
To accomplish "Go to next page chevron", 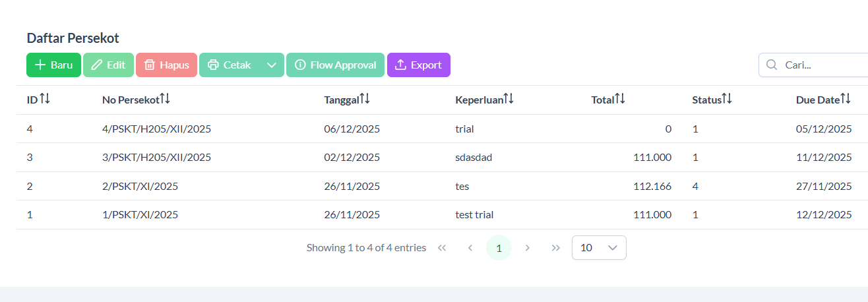I will click(528, 248).
